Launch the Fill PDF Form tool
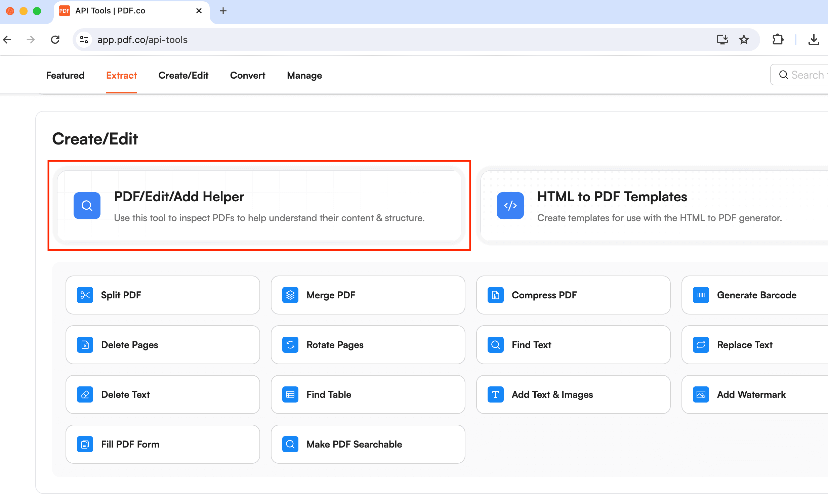 click(163, 444)
